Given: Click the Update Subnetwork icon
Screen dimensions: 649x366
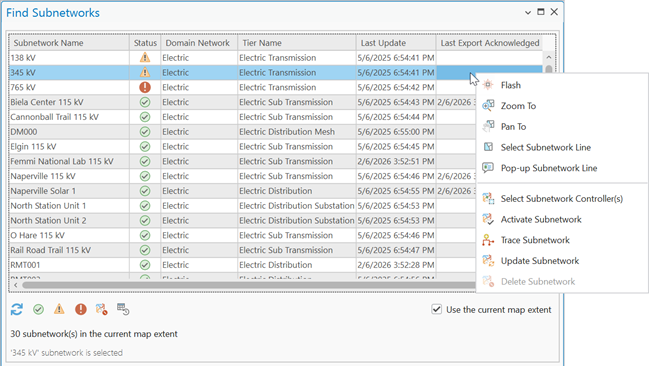Looking at the screenshot, I should [x=488, y=260].
